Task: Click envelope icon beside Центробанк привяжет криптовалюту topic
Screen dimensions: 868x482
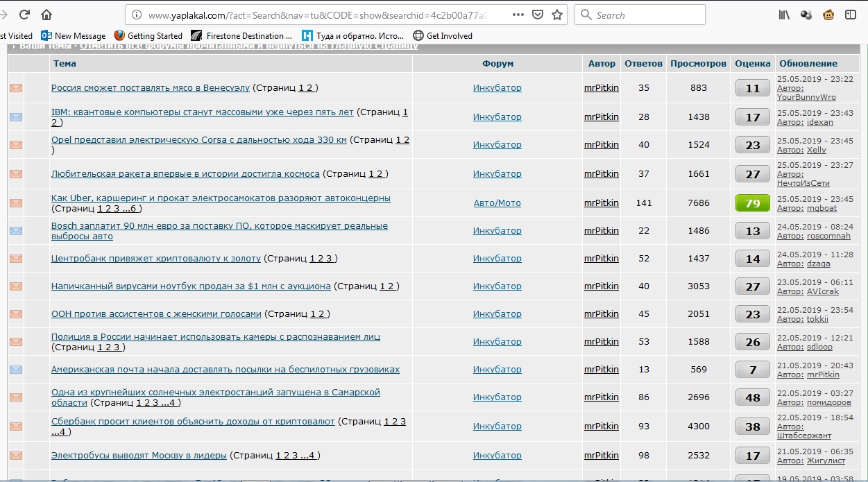Action: 15,259
